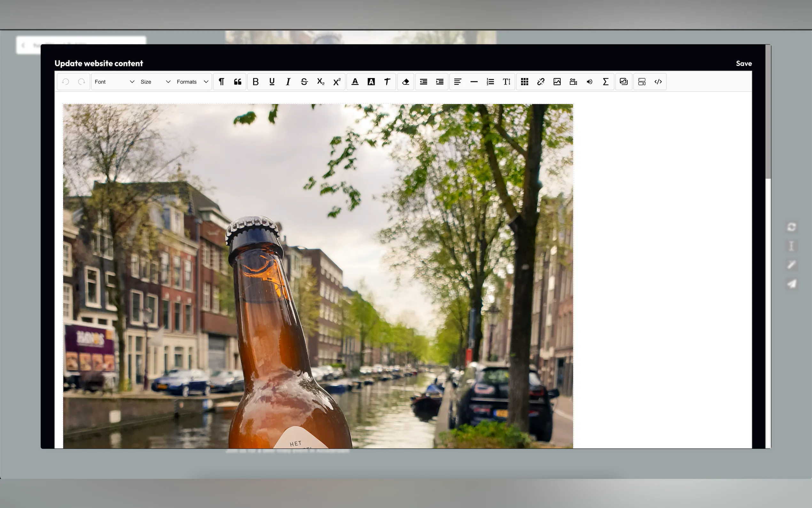Click the eraser remove-format icon
The image size is (812, 508).
[x=405, y=82]
